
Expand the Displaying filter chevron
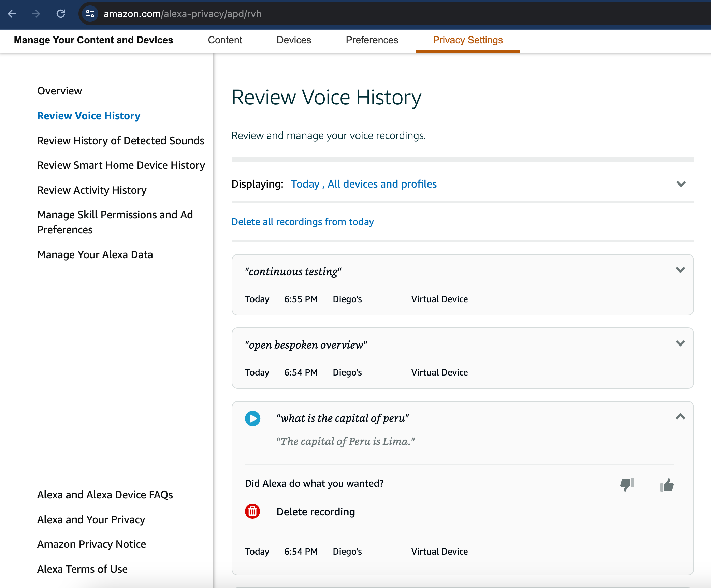tap(681, 184)
